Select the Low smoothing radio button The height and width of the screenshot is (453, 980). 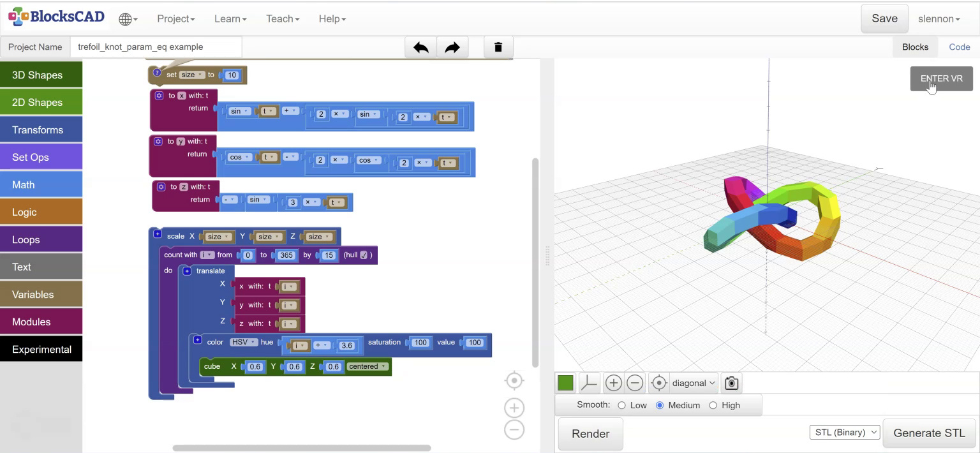(622, 405)
